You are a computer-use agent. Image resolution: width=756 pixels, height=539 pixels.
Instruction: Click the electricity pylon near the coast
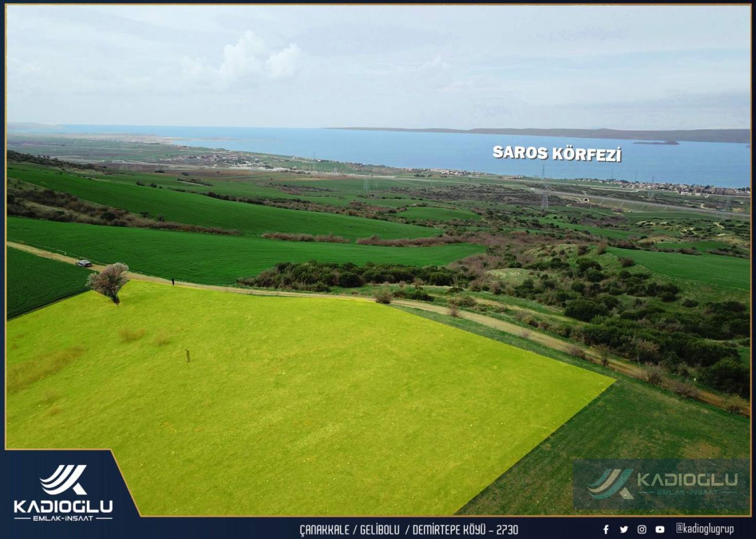pyautogui.click(x=544, y=188)
